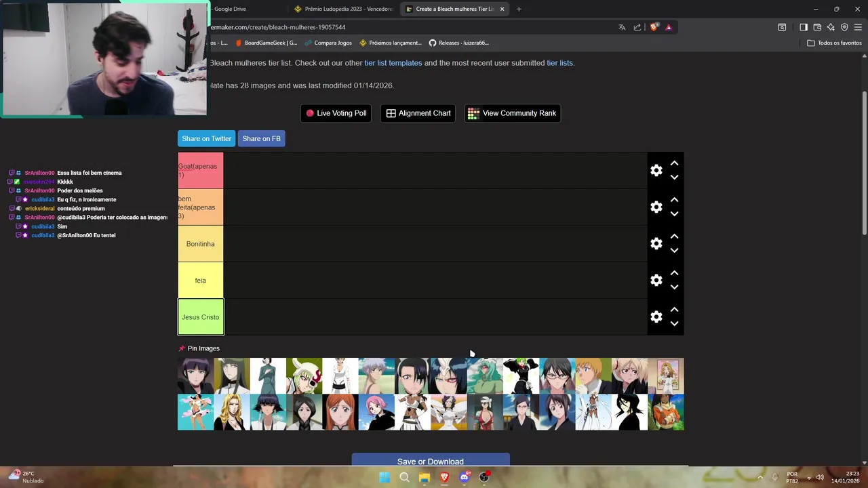The height and width of the screenshot is (488, 868).
Task: Follow the tier list templates link
Action: coord(393,63)
